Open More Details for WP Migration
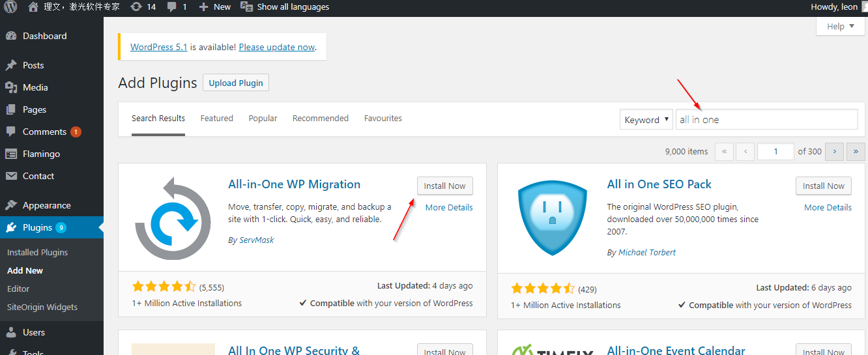Image resolution: width=868 pixels, height=355 pixels. click(449, 207)
